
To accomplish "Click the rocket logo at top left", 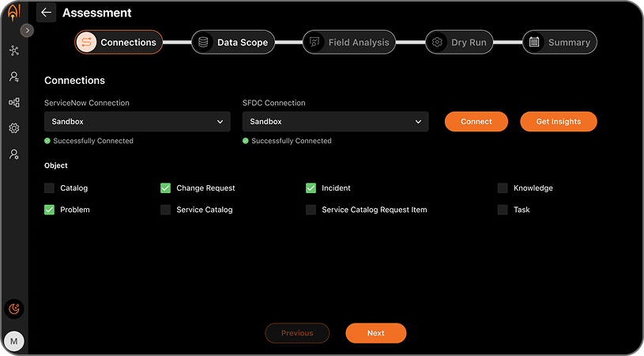I will coord(13,13).
